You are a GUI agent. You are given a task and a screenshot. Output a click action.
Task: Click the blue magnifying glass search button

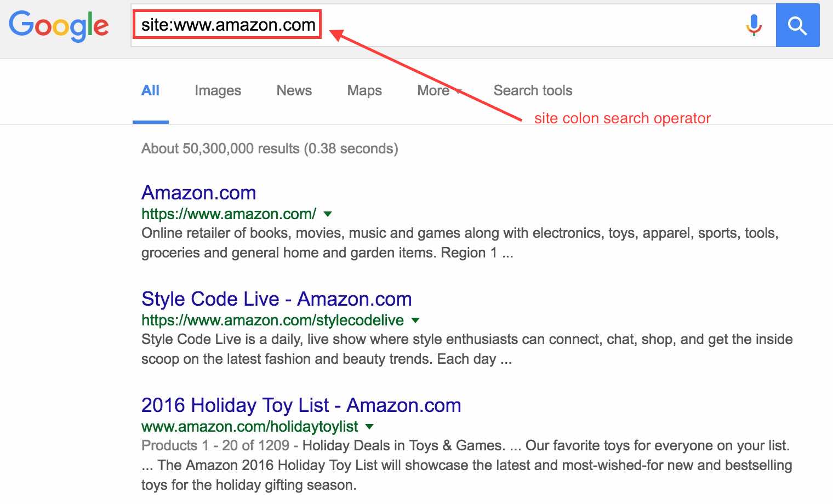[x=797, y=25]
